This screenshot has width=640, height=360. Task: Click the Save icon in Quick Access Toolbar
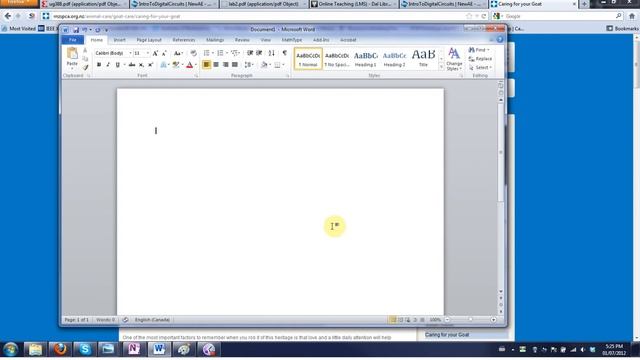point(76,30)
